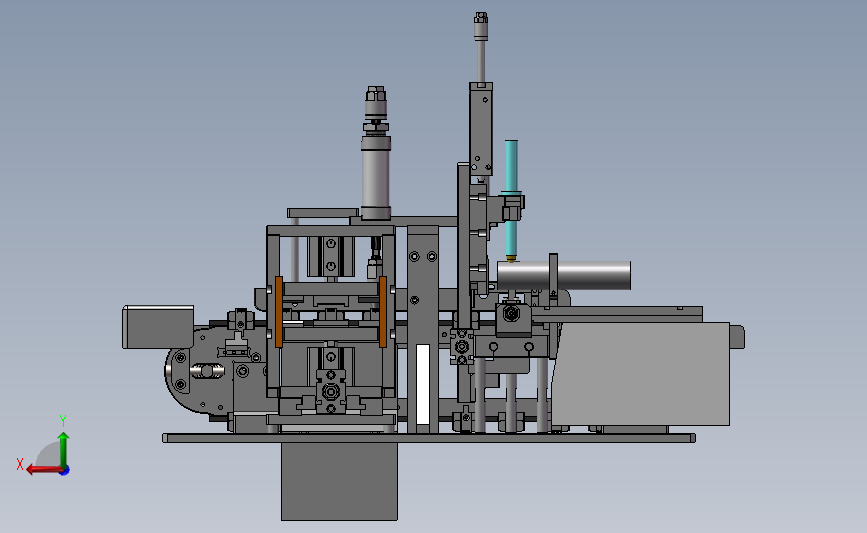Select the white vertical slot in the column
867x533 pixels.
coord(423,384)
